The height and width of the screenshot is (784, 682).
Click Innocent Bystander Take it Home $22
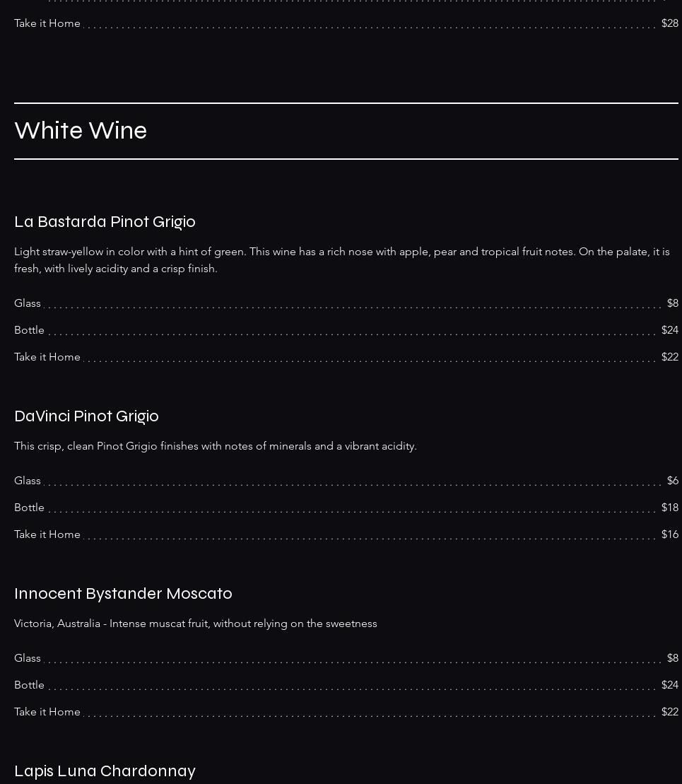click(x=669, y=712)
